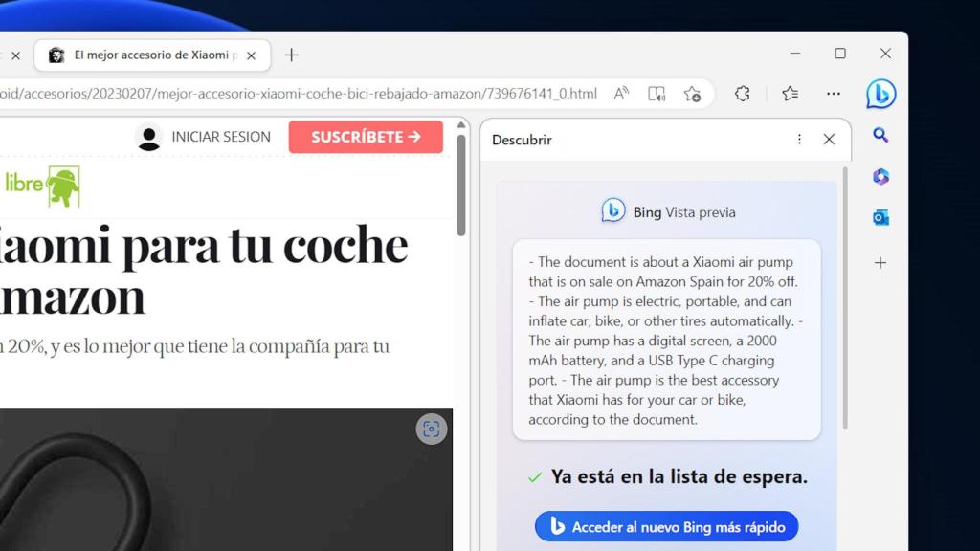Click the Bing Vista previa logo

tap(612, 210)
